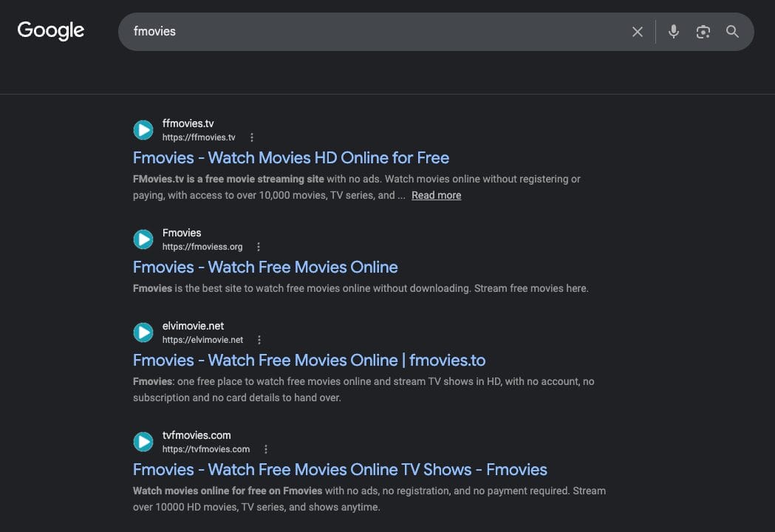The width and height of the screenshot is (775, 532).
Task: Start voice search with the microphone icon
Action: [x=673, y=32]
